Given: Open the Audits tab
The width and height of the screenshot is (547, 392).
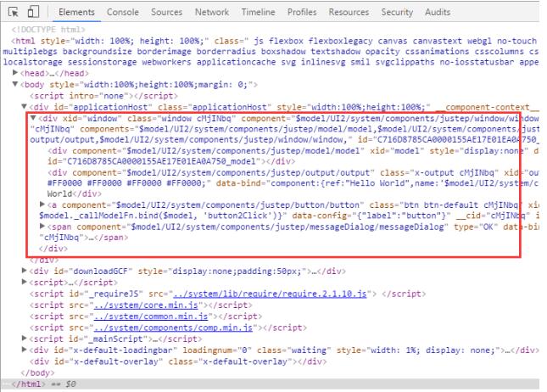Looking at the screenshot, I should (438, 12).
